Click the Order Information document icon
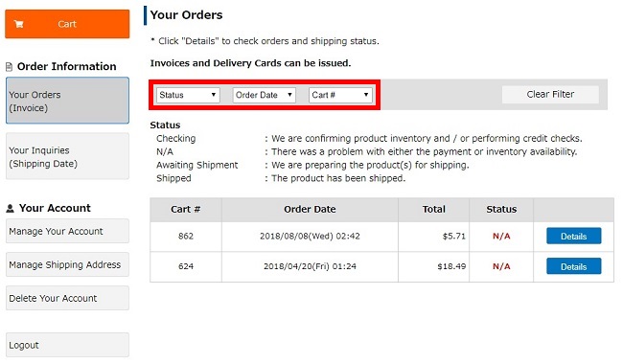This screenshot has width=623, height=364. click(x=10, y=67)
